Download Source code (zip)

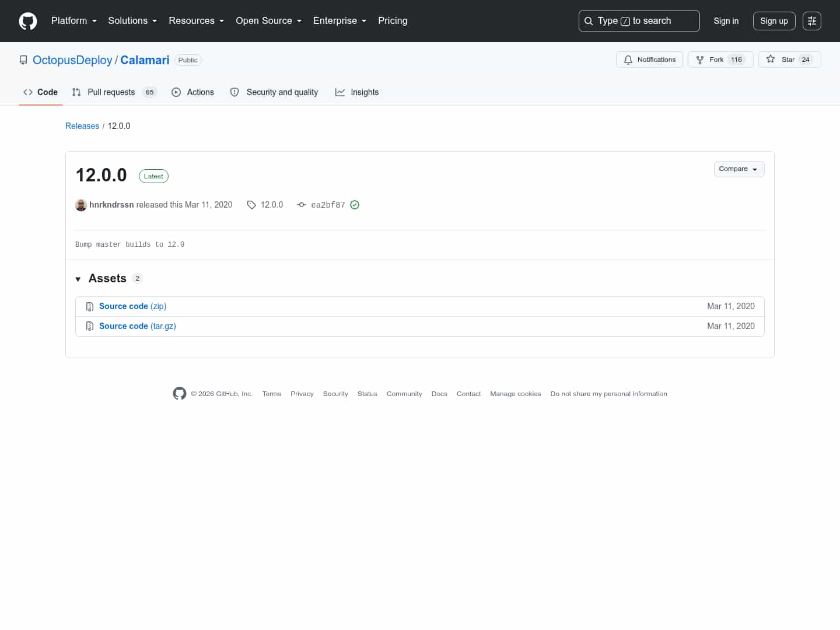click(x=132, y=306)
